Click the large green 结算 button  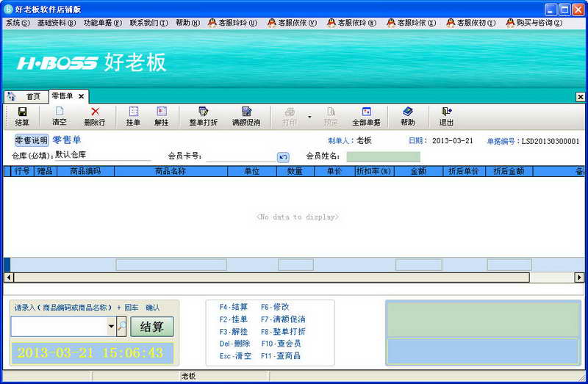152,327
